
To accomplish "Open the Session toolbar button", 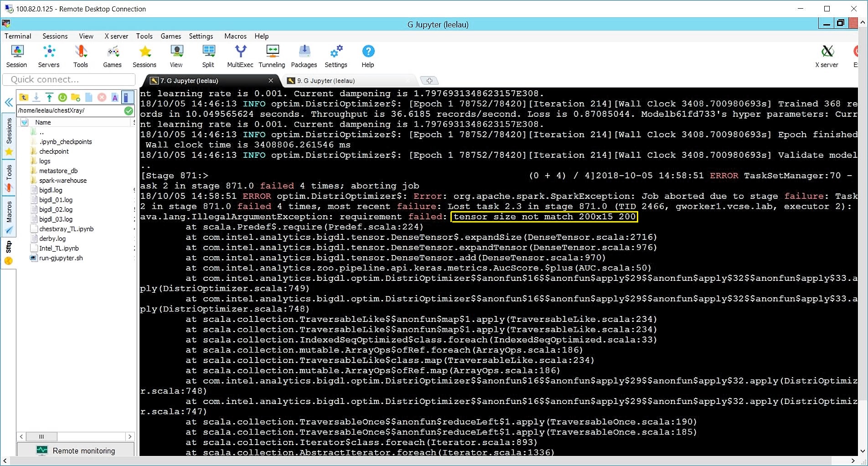I will (x=17, y=57).
